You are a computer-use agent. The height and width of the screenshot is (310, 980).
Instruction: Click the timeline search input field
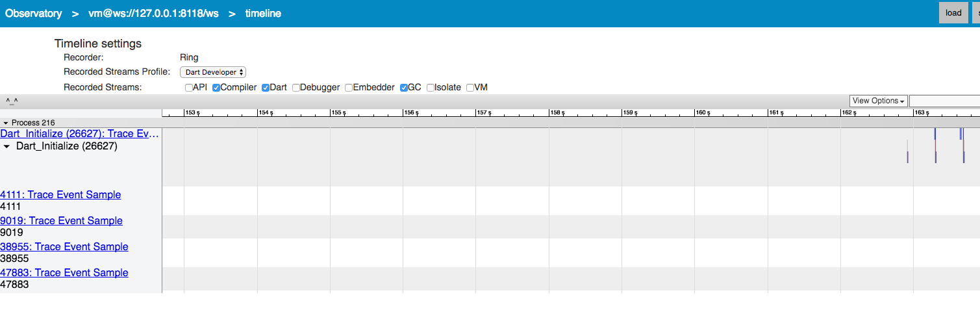coord(944,101)
